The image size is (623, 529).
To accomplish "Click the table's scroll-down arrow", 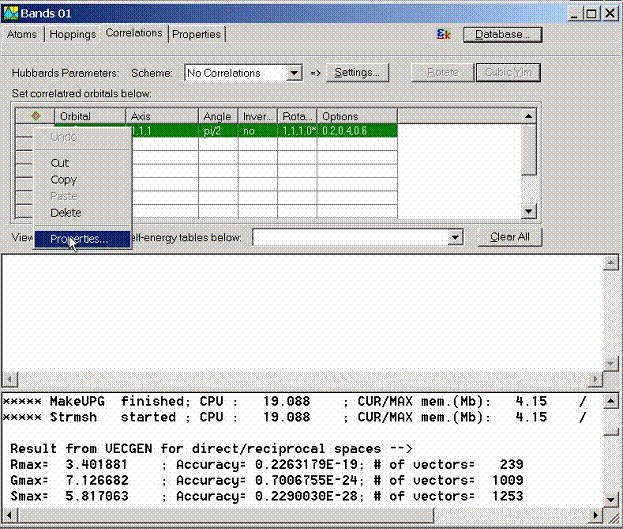I will click(529, 211).
